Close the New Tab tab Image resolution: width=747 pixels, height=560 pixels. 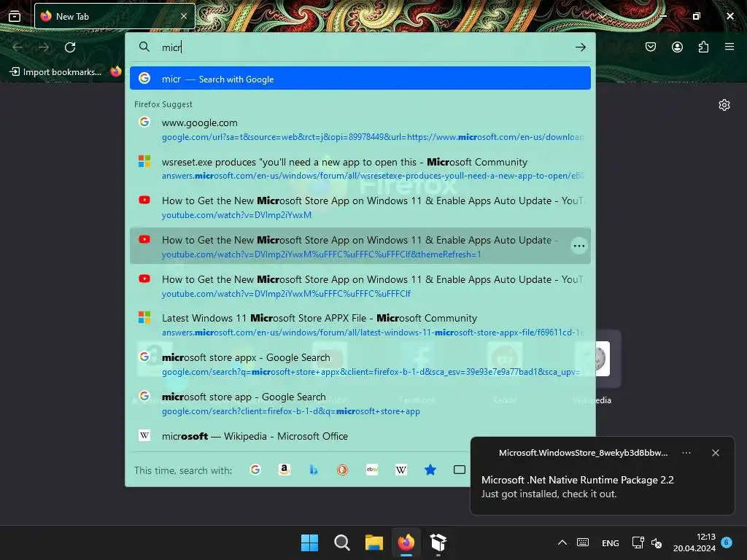[184, 16]
